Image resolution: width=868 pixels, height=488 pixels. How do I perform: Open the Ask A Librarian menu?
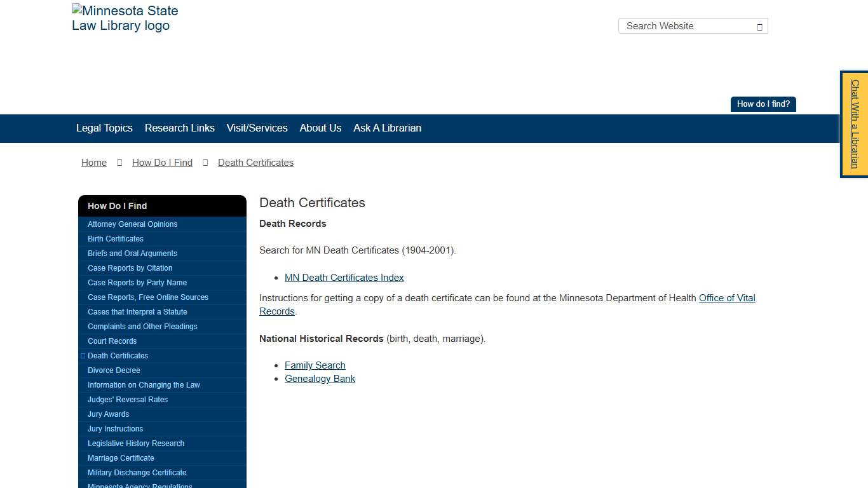pos(387,128)
